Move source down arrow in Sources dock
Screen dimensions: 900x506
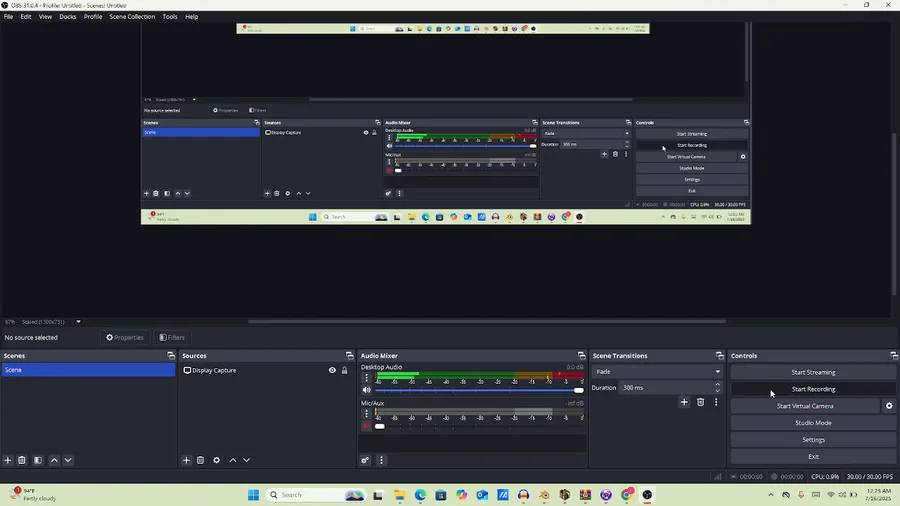[x=246, y=460]
